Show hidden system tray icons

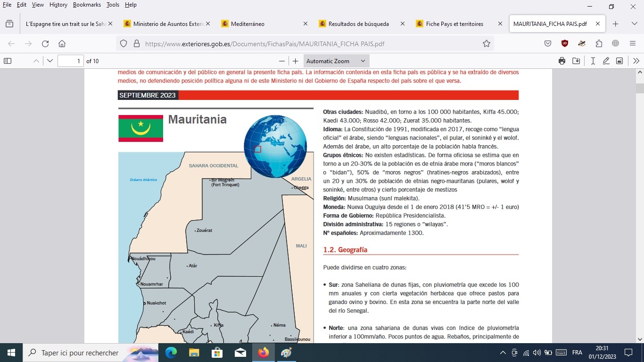coord(503,353)
